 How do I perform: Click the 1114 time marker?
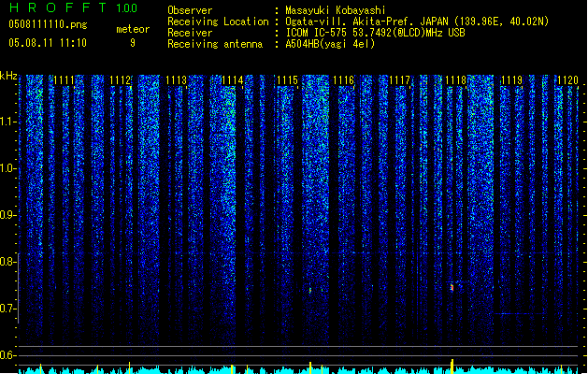[x=232, y=80]
